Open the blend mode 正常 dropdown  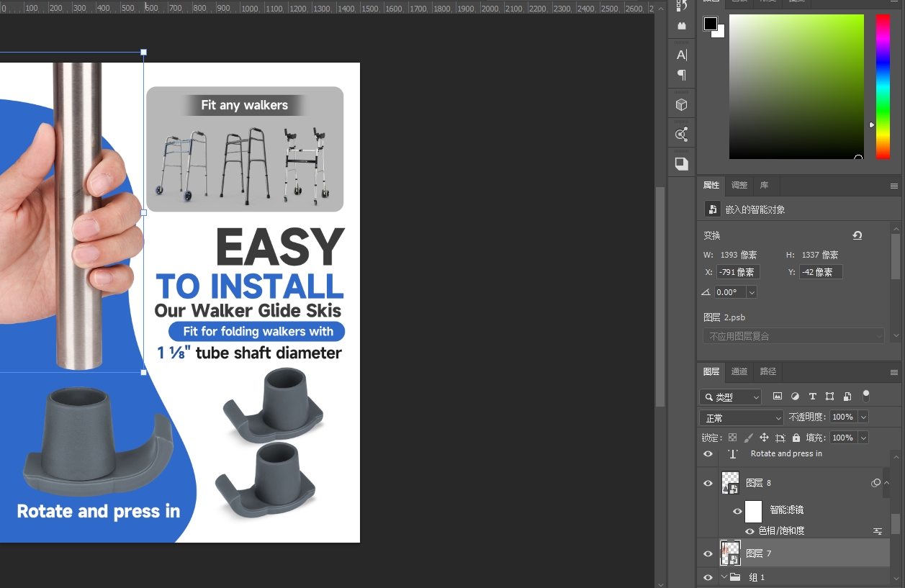click(x=741, y=417)
